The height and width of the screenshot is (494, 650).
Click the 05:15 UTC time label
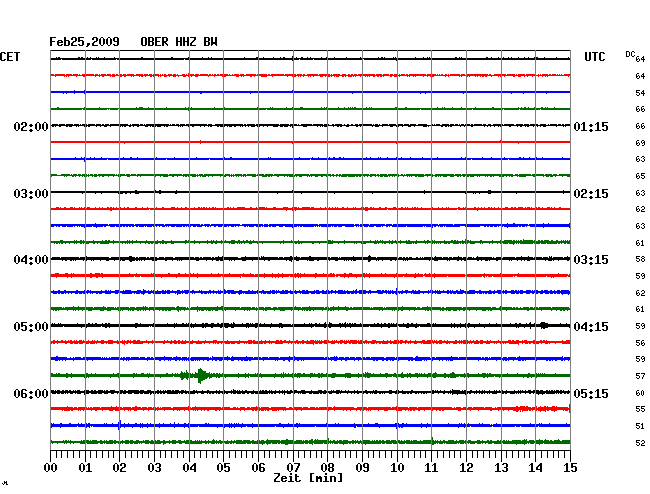point(591,393)
